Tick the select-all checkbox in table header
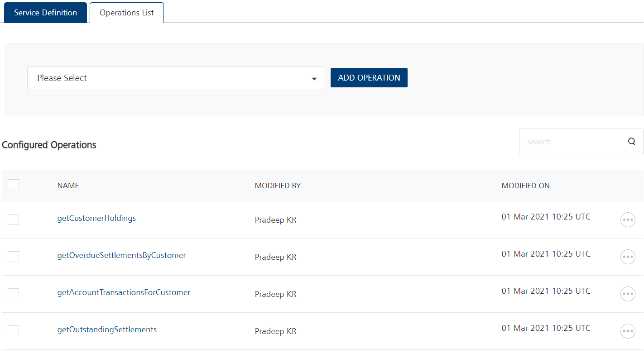644x358 pixels. click(x=14, y=185)
